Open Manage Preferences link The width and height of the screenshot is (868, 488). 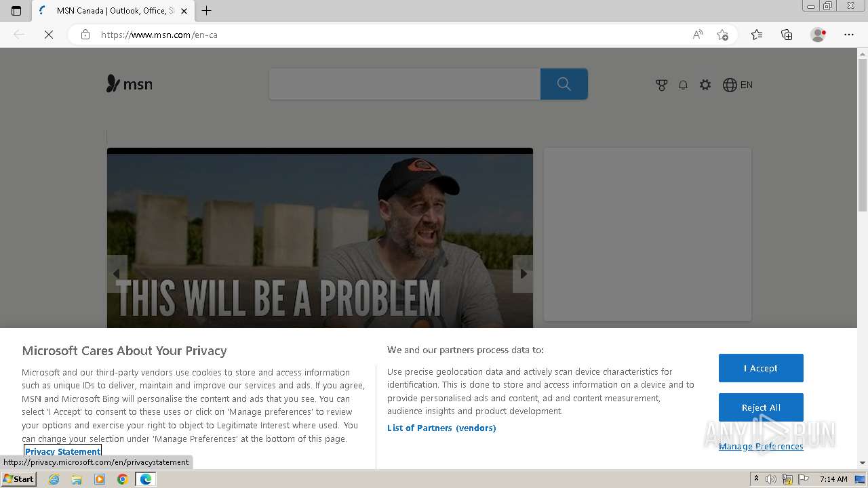761,446
